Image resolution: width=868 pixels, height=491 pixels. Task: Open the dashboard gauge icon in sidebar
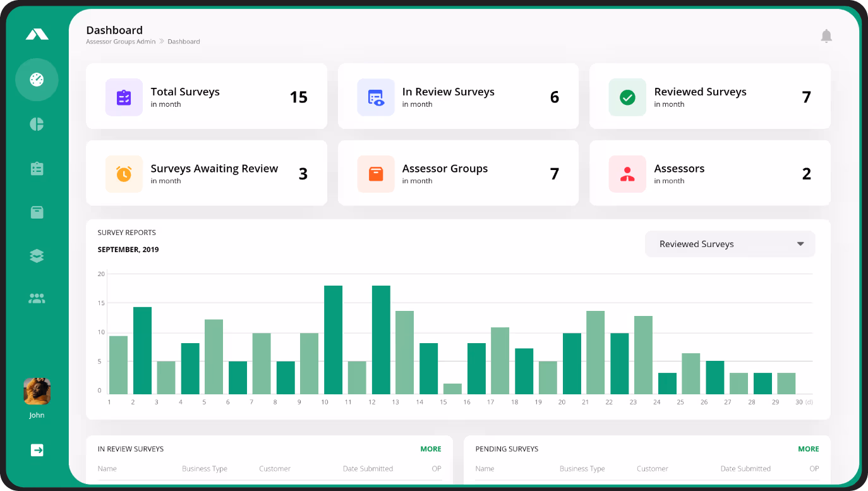[x=37, y=80]
